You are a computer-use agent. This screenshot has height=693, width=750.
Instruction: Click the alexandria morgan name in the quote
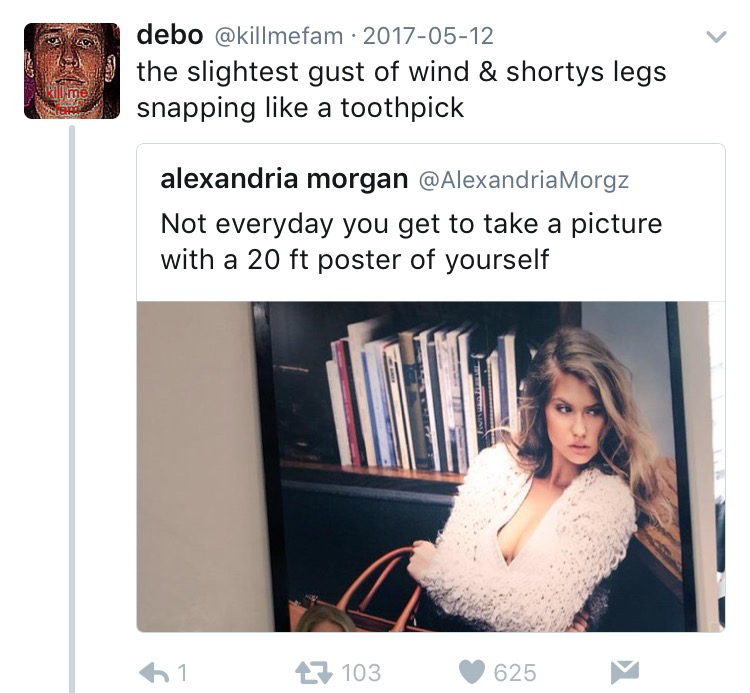284,179
